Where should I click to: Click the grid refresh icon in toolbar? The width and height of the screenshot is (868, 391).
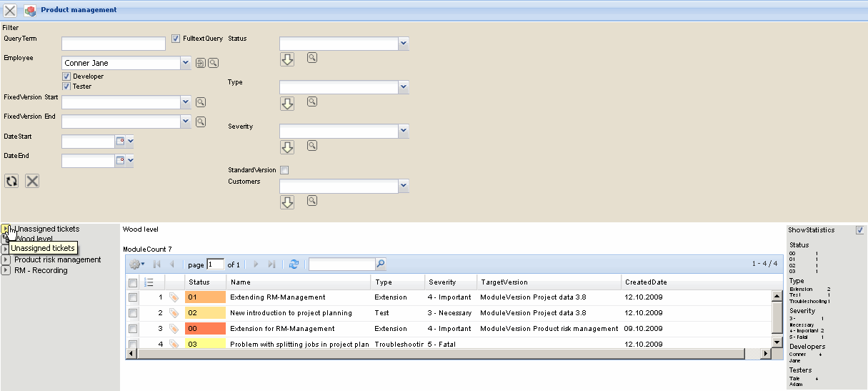coord(294,264)
